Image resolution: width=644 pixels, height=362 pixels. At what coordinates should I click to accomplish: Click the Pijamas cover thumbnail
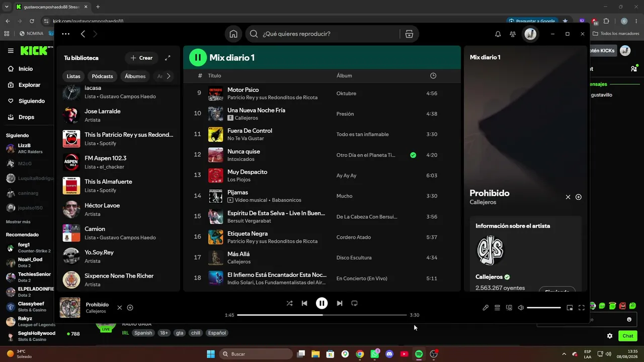click(x=215, y=196)
